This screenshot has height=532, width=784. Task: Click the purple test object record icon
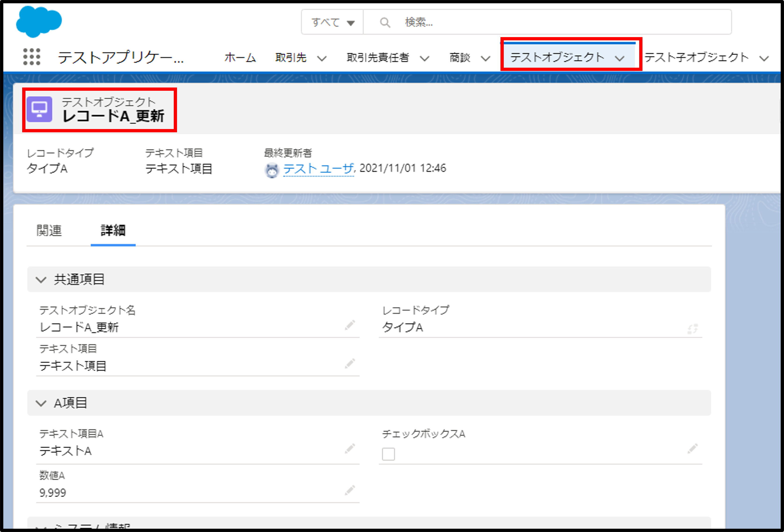39,109
